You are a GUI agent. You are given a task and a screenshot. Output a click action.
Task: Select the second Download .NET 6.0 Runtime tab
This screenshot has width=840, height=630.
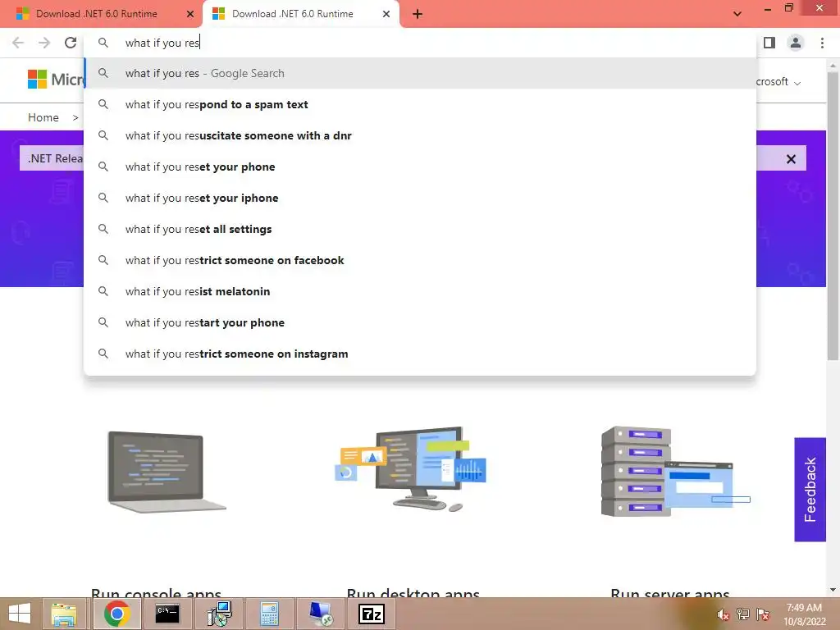click(x=293, y=14)
